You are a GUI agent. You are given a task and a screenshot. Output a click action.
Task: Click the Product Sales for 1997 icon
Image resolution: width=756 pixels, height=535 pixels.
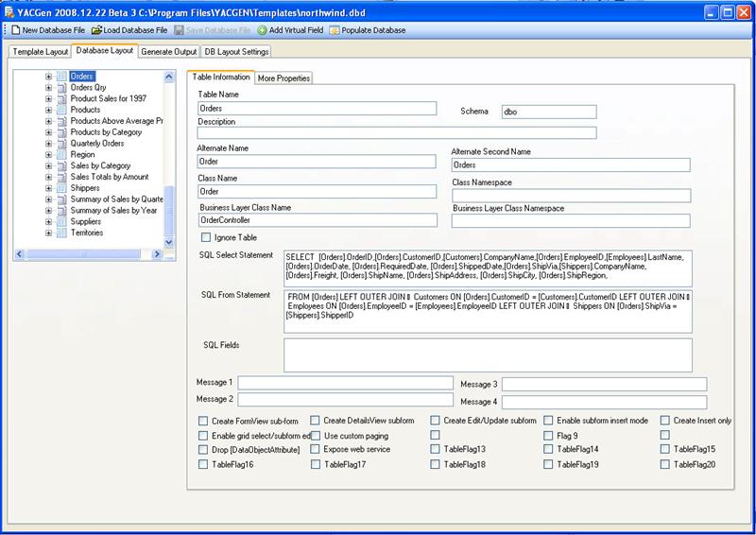[61, 99]
